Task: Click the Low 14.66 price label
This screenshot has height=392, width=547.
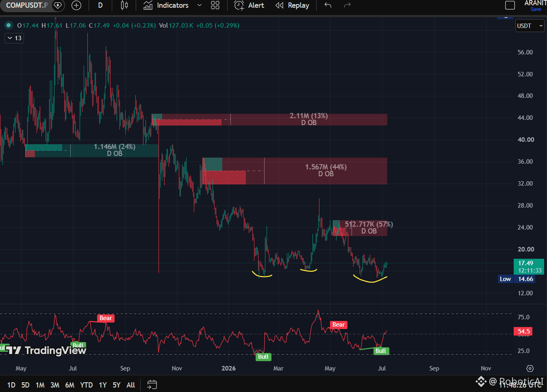Action: pos(516,279)
